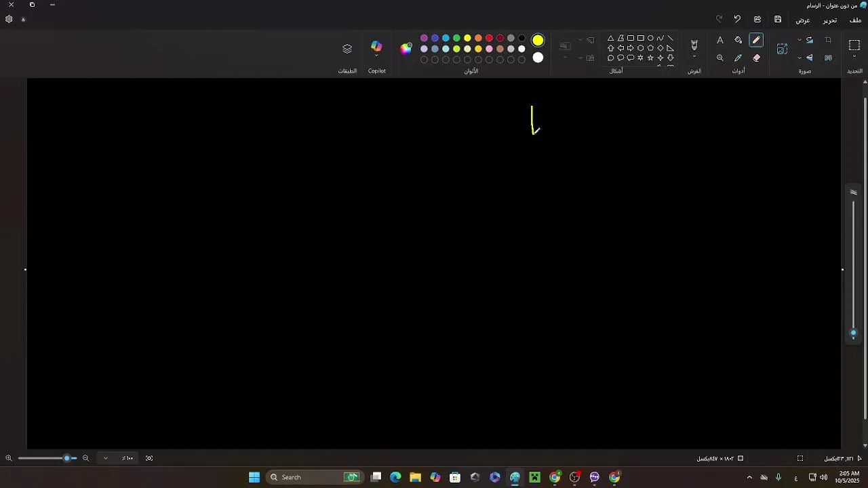Pick the red palette color
The image size is (868, 488).
489,39
